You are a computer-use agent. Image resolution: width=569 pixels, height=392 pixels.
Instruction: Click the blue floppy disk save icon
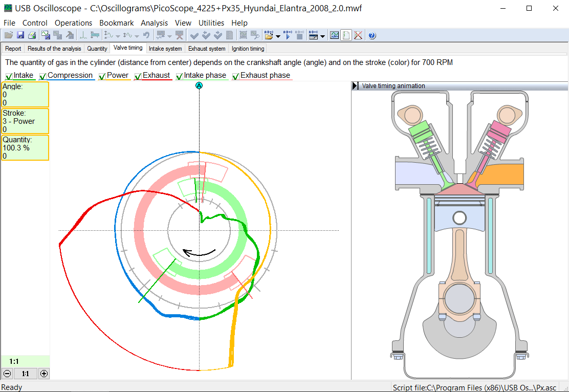tap(20, 35)
